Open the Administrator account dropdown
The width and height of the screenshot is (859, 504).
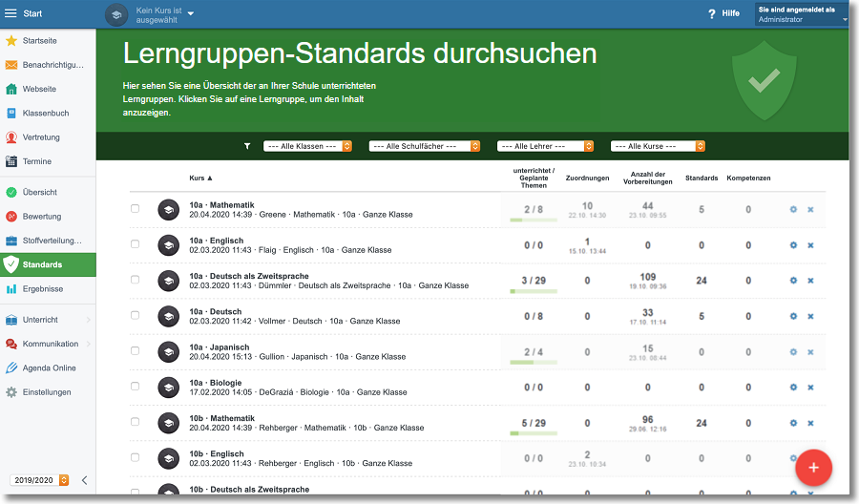click(x=802, y=14)
